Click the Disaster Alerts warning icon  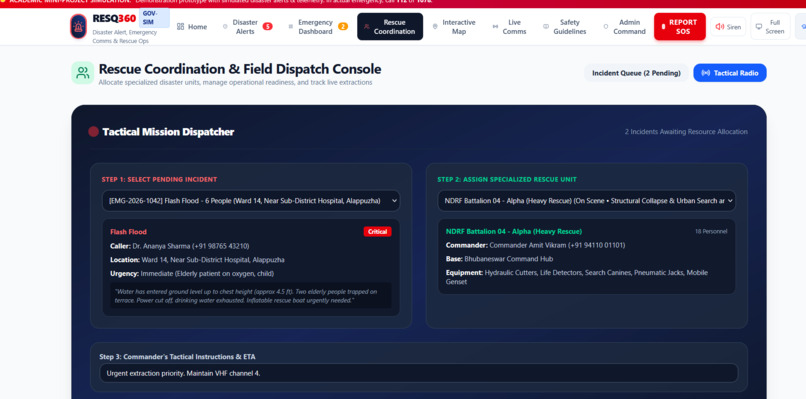225,27
